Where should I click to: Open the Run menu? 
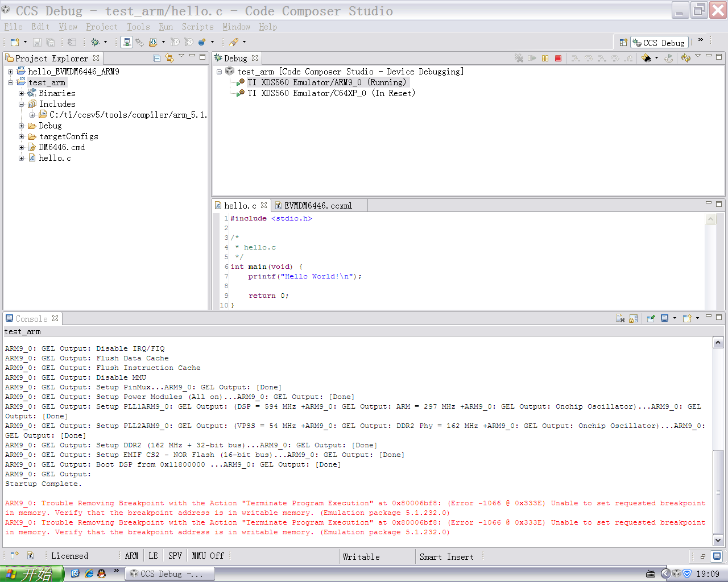click(x=166, y=27)
